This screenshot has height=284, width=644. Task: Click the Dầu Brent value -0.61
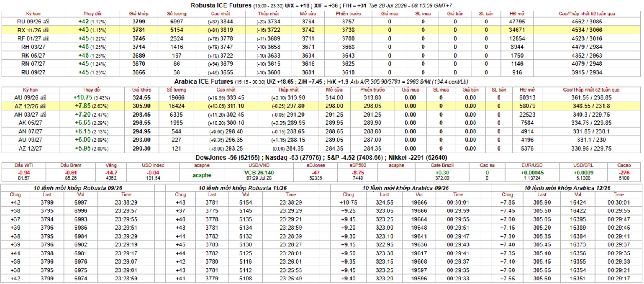coord(71,173)
